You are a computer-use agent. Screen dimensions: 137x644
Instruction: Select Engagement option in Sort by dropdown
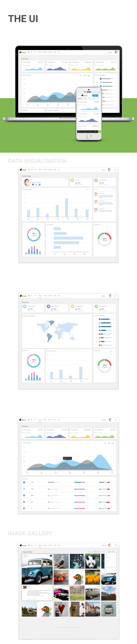click(x=108, y=558)
